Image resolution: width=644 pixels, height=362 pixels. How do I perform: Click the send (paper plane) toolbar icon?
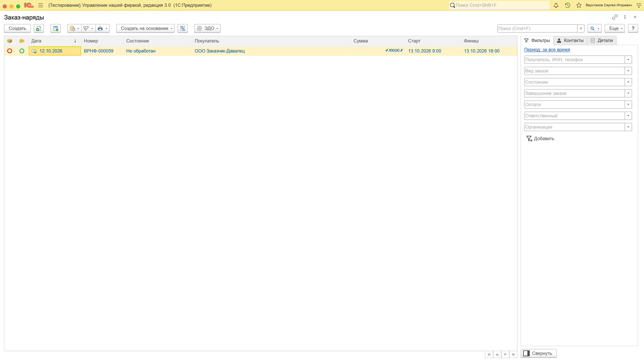[x=88, y=28]
